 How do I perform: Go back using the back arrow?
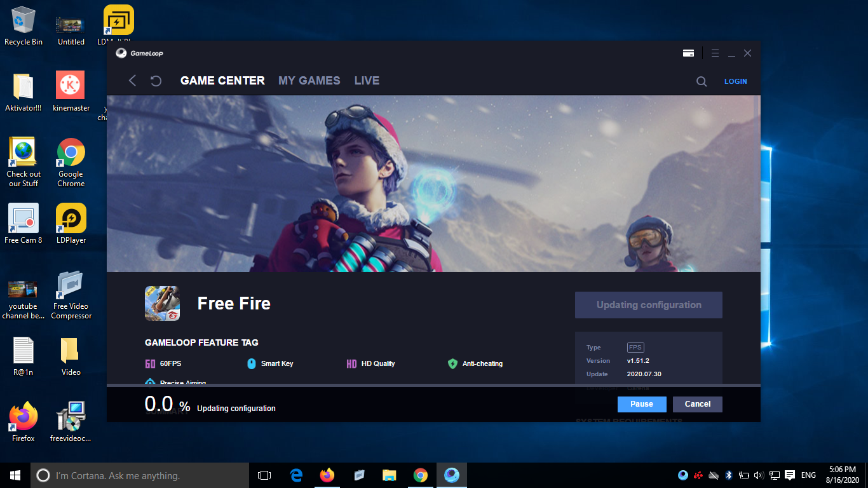(x=132, y=81)
